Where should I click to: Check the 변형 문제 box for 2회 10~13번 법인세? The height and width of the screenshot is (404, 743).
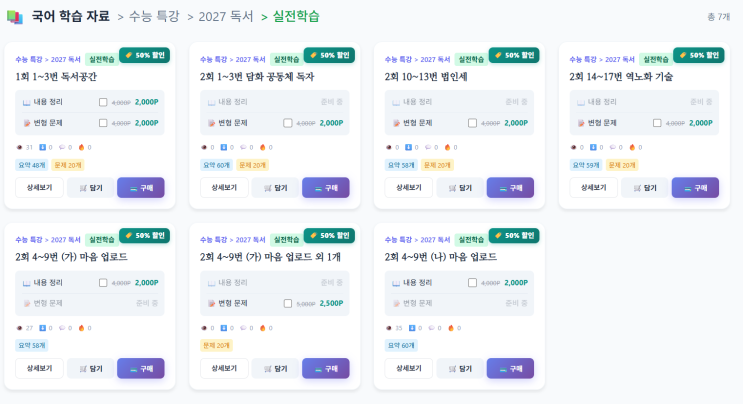(472, 123)
